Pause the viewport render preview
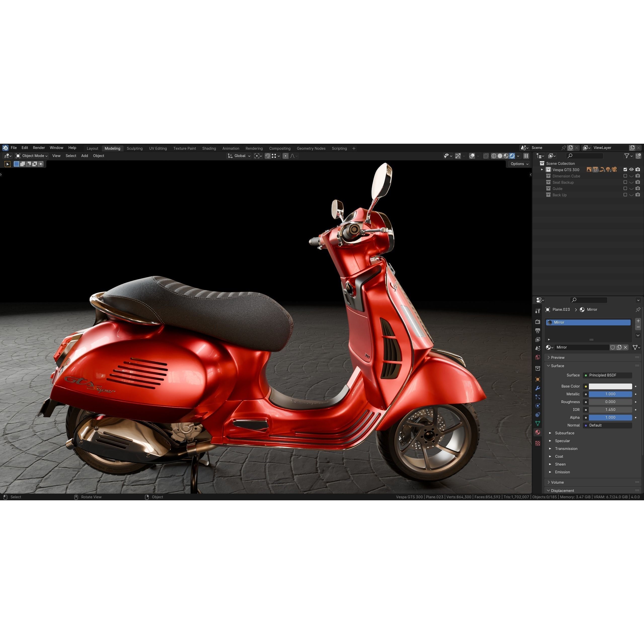This screenshot has width=644, height=644. click(x=526, y=156)
